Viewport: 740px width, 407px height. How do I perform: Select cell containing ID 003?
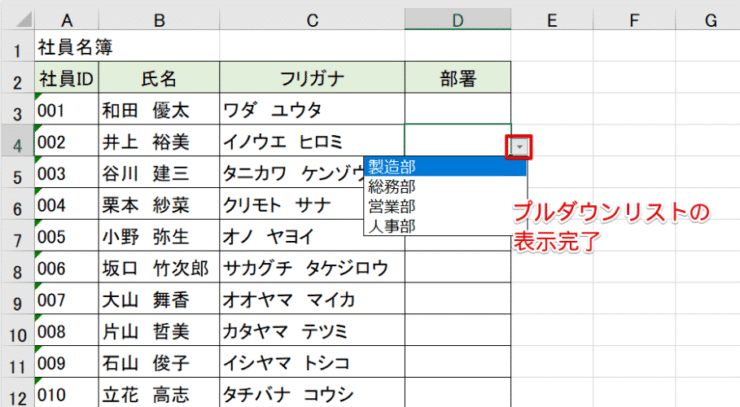tap(67, 172)
